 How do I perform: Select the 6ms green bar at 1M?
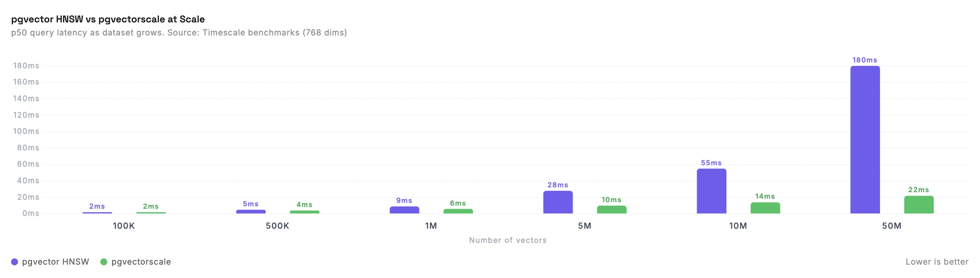pyautogui.click(x=458, y=211)
